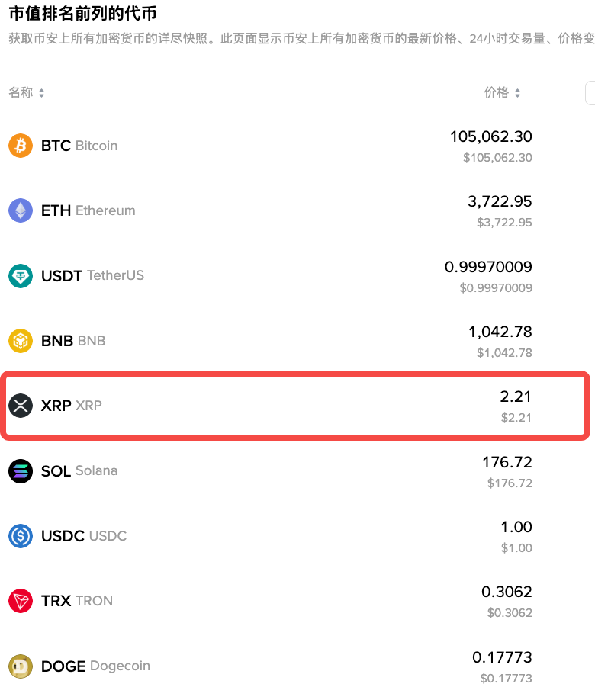Click the partially visible field at top right

[591, 92]
